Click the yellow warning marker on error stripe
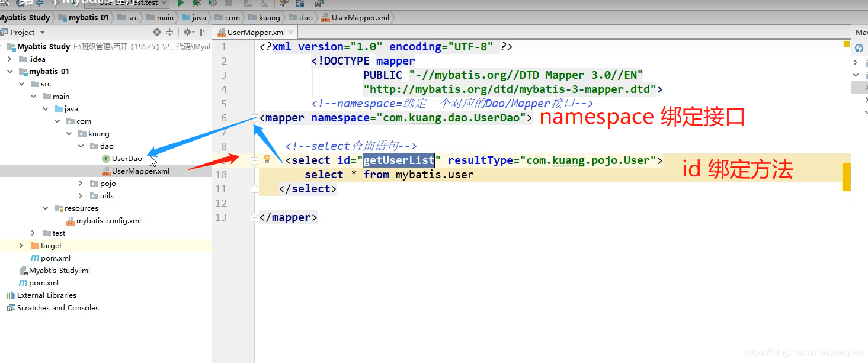Image resolution: width=868 pixels, height=363 pixels. 846,178
